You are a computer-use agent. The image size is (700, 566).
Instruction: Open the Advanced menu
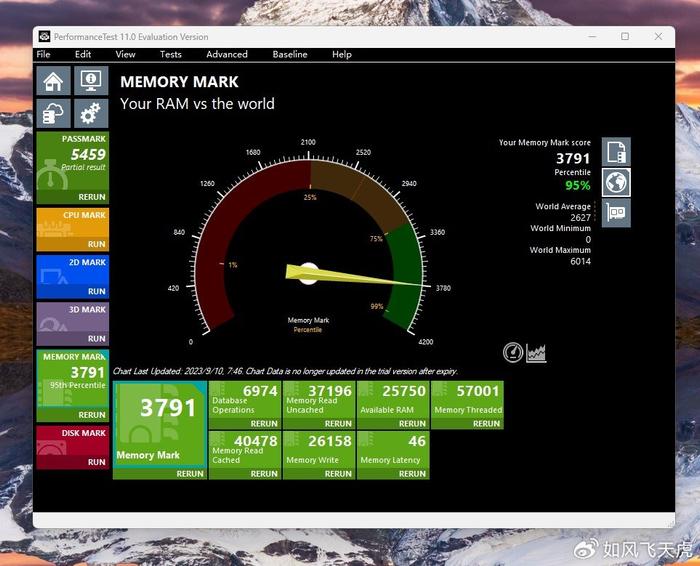click(227, 54)
